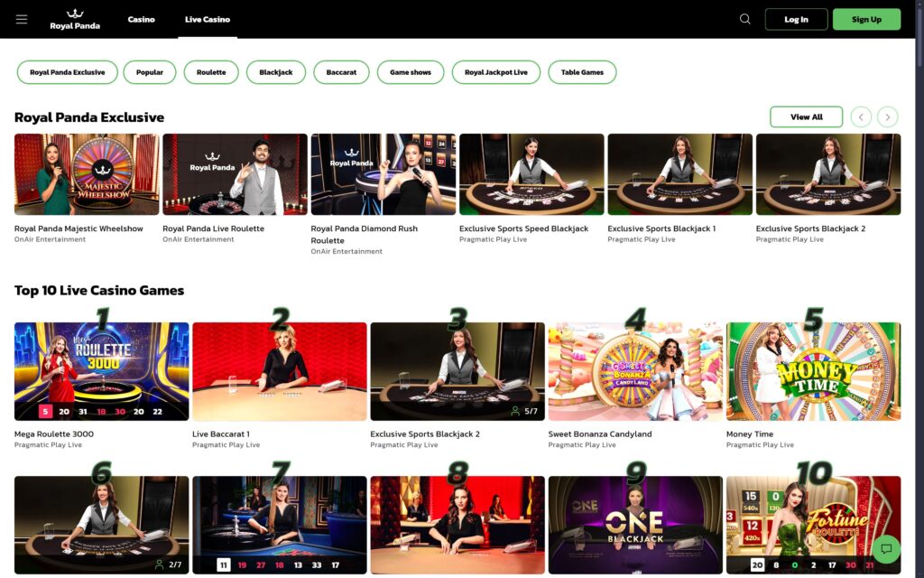Open the live chat support icon
Screen dimensions: 924x578
pos(886,549)
